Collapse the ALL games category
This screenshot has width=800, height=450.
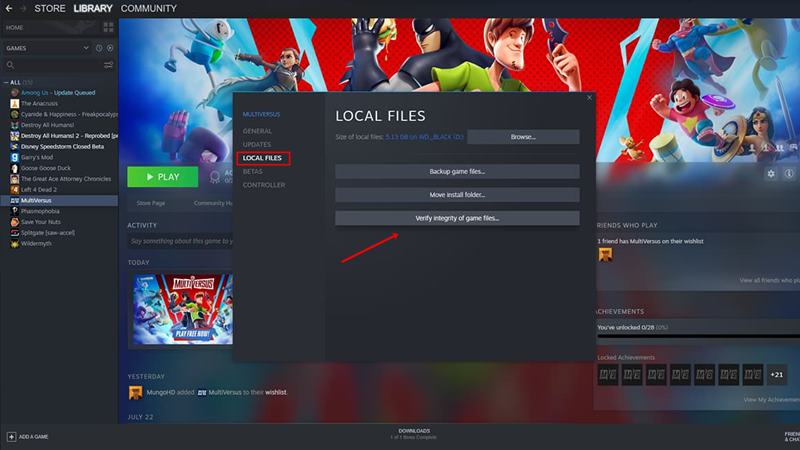click(x=6, y=82)
